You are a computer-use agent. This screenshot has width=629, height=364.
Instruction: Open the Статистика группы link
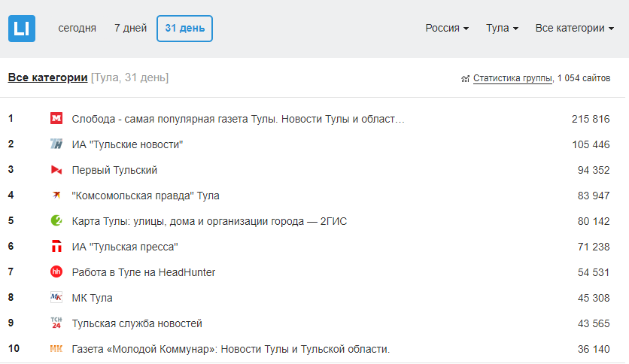[512, 78]
